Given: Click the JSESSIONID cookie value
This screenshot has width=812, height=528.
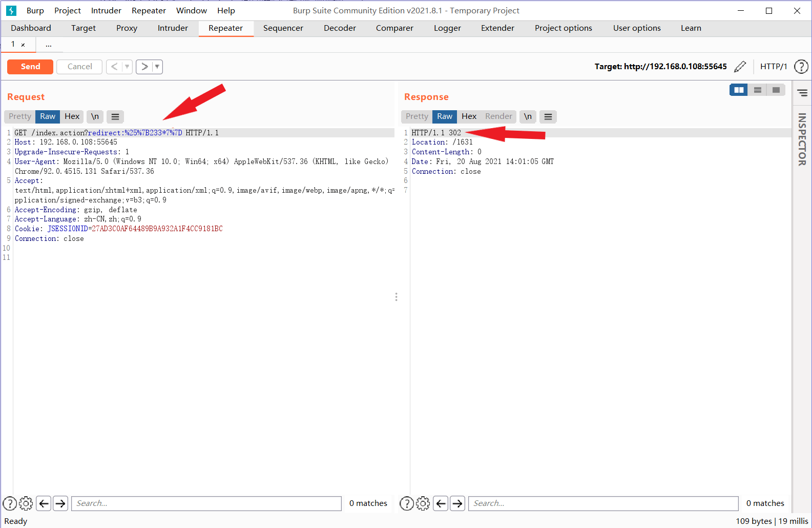Looking at the screenshot, I should click(157, 229).
